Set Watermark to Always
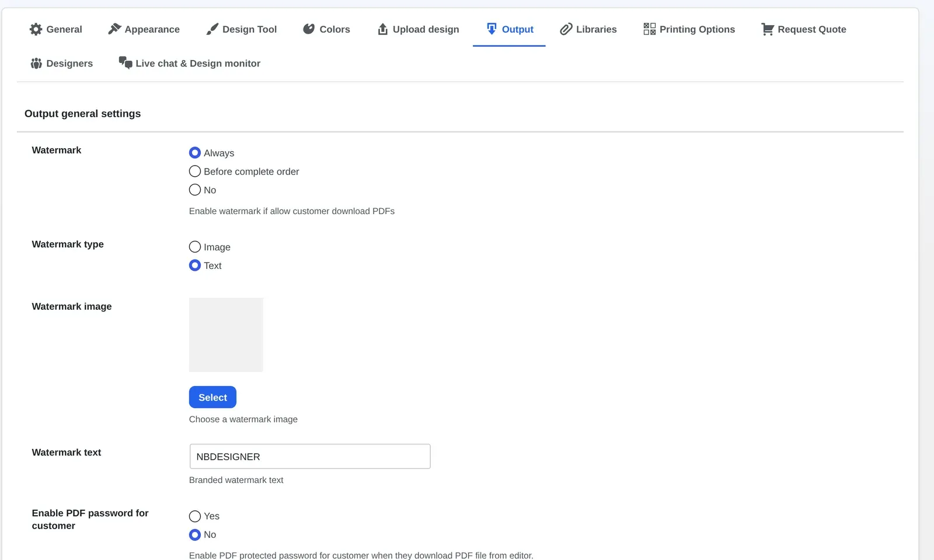934x560 pixels. pyautogui.click(x=195, y=153)
